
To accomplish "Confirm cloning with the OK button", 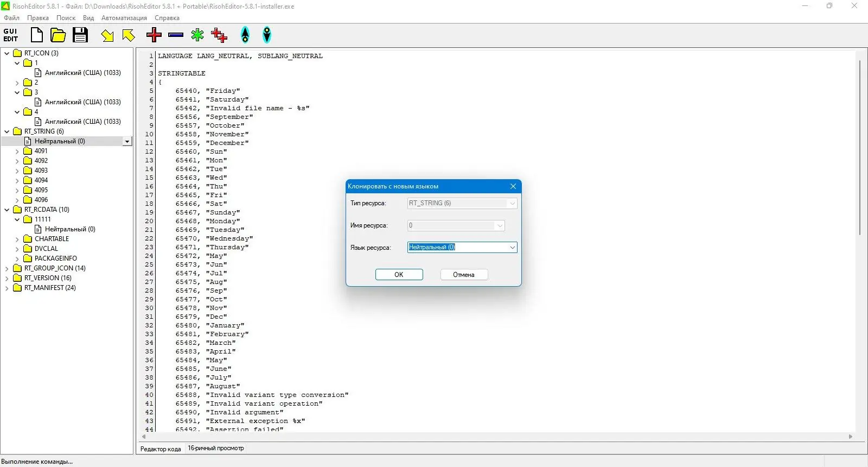I will [399, 275].
